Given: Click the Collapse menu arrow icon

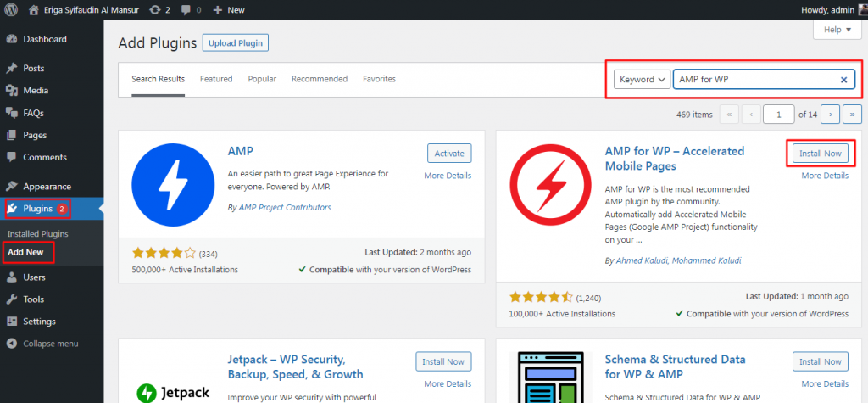Looking at the screenshot, I should click(12, 344).
